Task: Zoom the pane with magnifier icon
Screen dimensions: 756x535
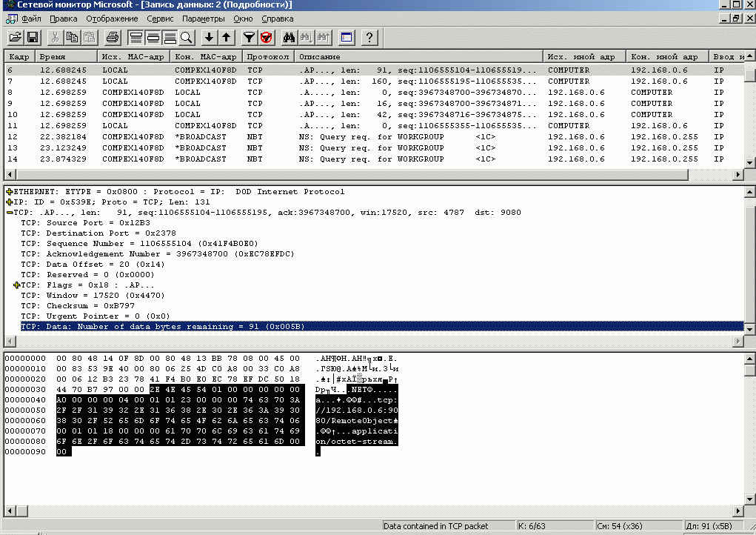Action: click(x=187, y=38)
